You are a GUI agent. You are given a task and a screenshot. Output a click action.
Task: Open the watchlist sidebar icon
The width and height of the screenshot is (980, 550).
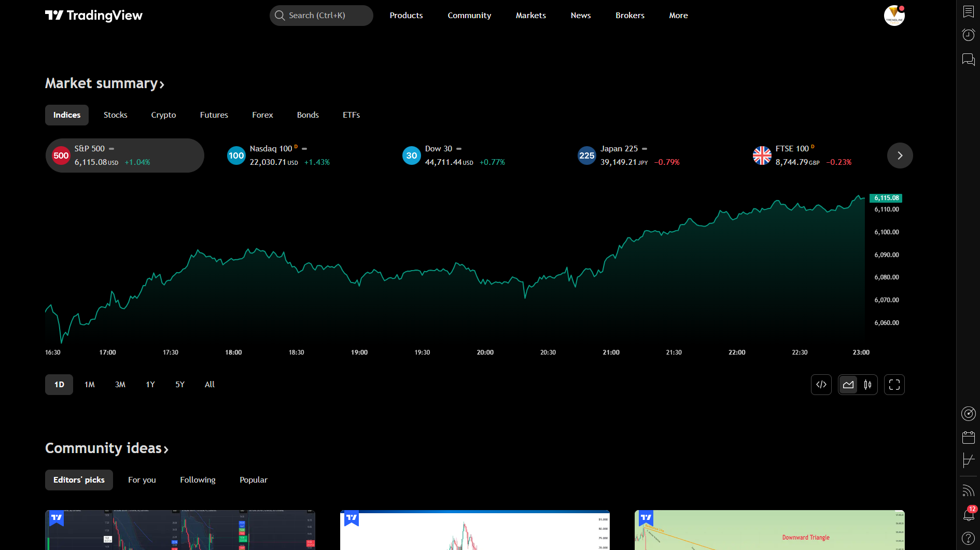(x=968, y=11)
